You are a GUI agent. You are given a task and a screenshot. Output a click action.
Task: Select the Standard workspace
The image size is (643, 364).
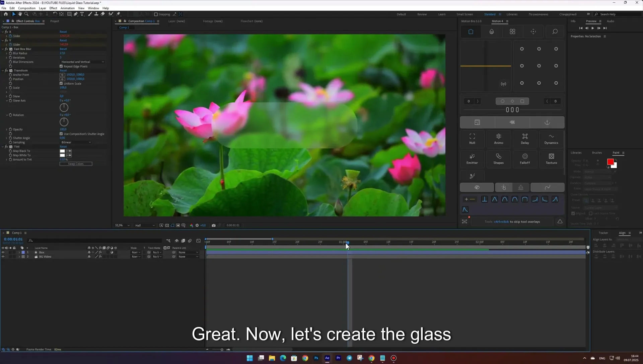point(490,14)
